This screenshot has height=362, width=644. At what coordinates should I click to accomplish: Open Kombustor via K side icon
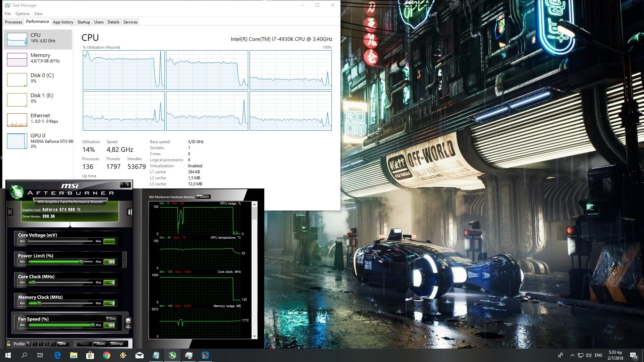pyautogui.click(x=10, y=212)
